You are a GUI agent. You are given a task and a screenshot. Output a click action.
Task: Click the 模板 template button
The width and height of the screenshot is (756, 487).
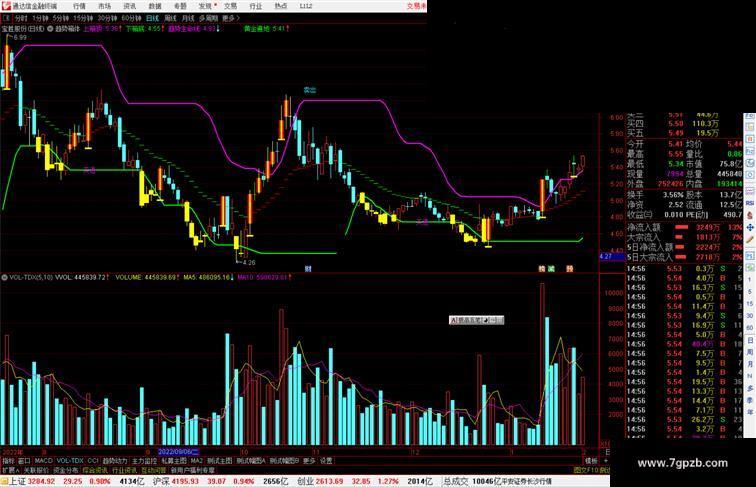click(591, 461)
